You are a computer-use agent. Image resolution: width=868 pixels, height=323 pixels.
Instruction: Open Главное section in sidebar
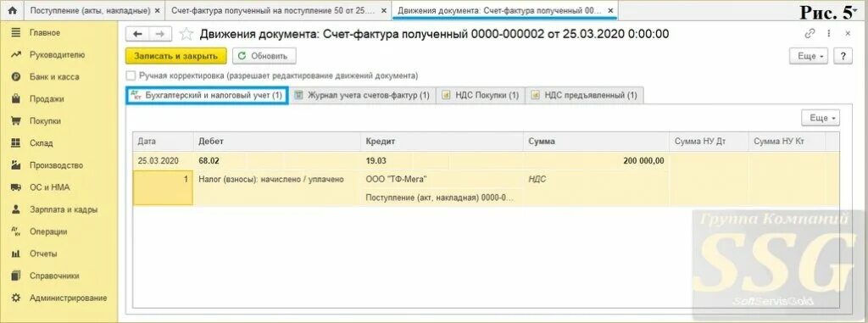tap(45, 33)
